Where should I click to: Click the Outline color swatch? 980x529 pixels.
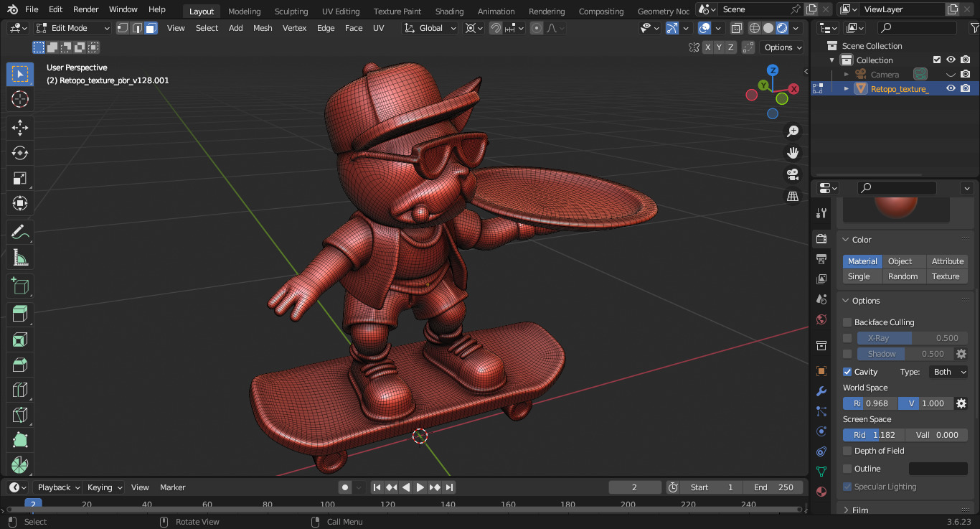938,469
